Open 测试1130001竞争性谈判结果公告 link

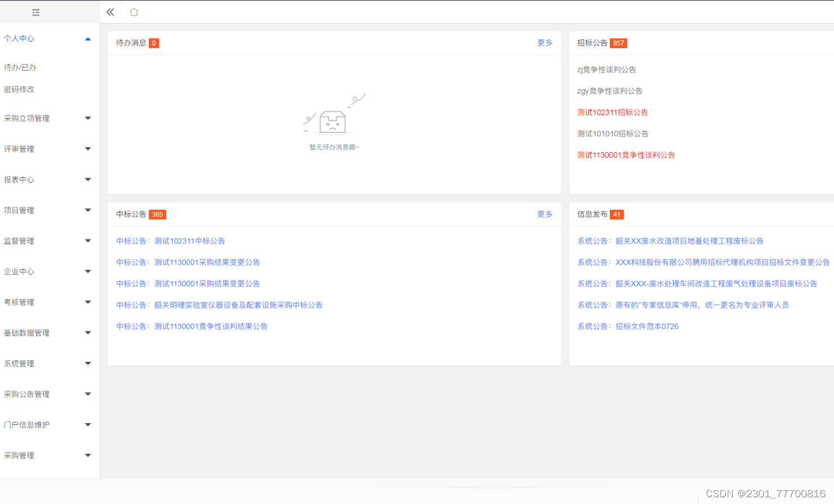coord(192,326)
